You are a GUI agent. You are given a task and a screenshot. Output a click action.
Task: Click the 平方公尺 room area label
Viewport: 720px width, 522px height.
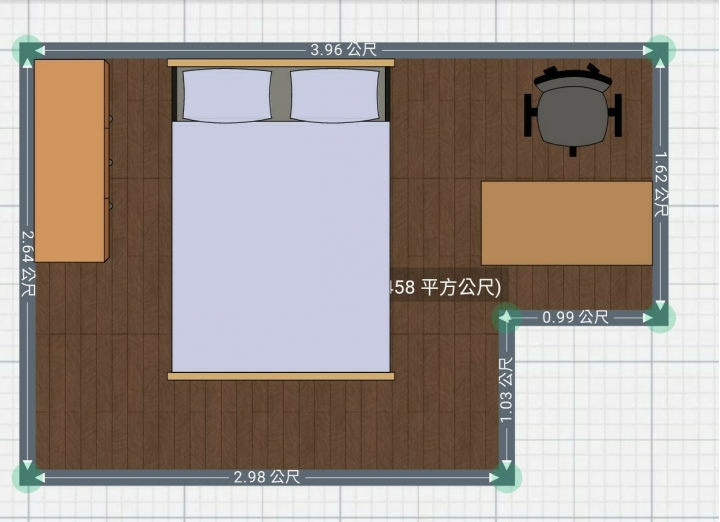coord(445,287)
